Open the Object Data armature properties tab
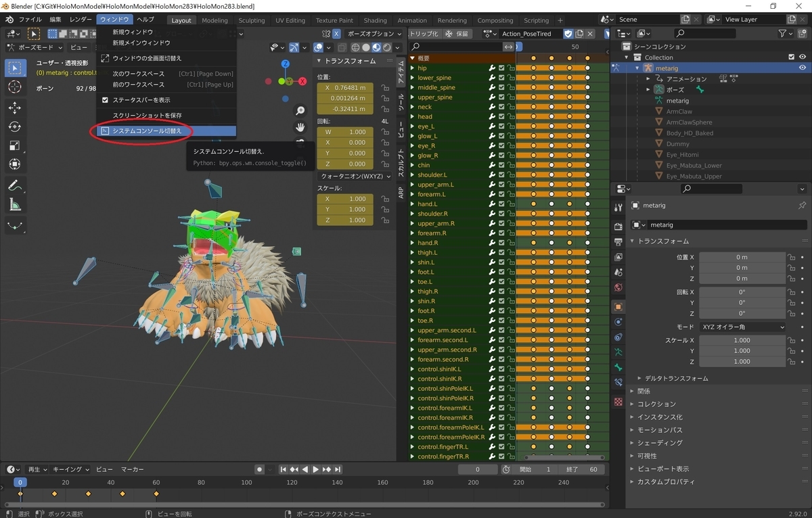812x518 pixels. pos(618,352)
